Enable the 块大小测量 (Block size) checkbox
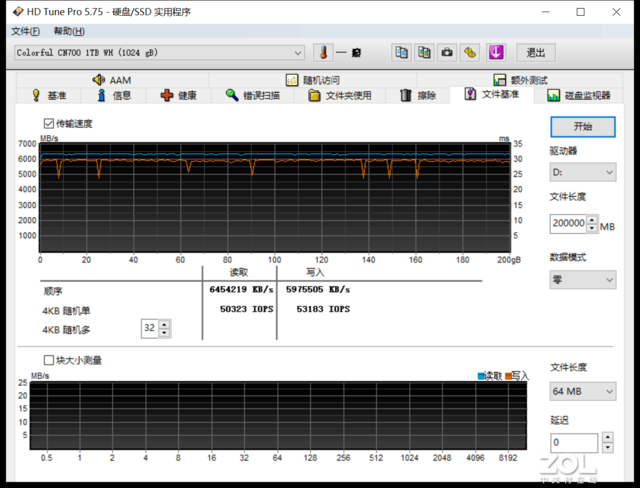The width and height of the screenshot is (640, 488). pyautogui.click(x=49, y=359)
